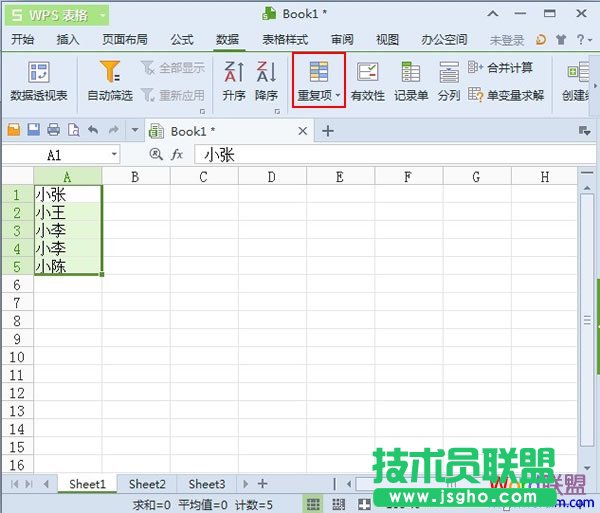Switch to Sheet2 worksheet tab
This screenshot has height=513, width=600.
pos(147,484)
